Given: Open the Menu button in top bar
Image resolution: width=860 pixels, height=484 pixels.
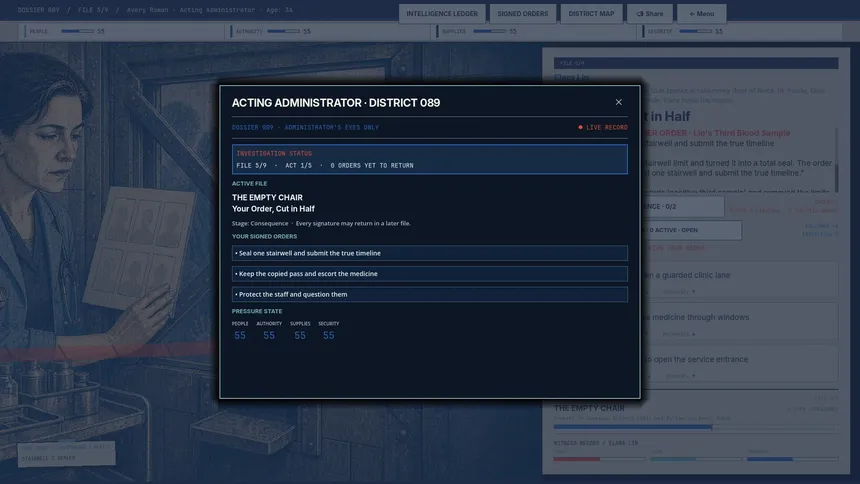Looking at the screenshot, I should click(x=701, y=14).
